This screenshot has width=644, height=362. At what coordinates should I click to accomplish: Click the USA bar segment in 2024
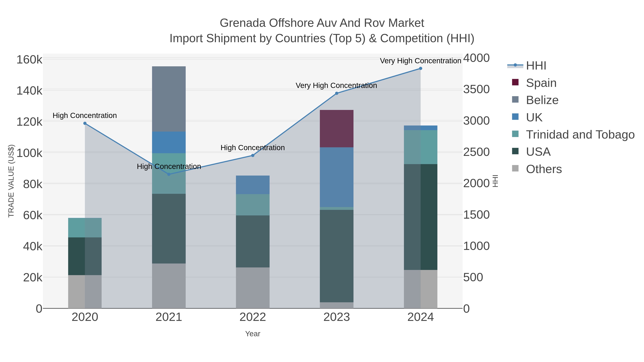(x=421, y=217)
